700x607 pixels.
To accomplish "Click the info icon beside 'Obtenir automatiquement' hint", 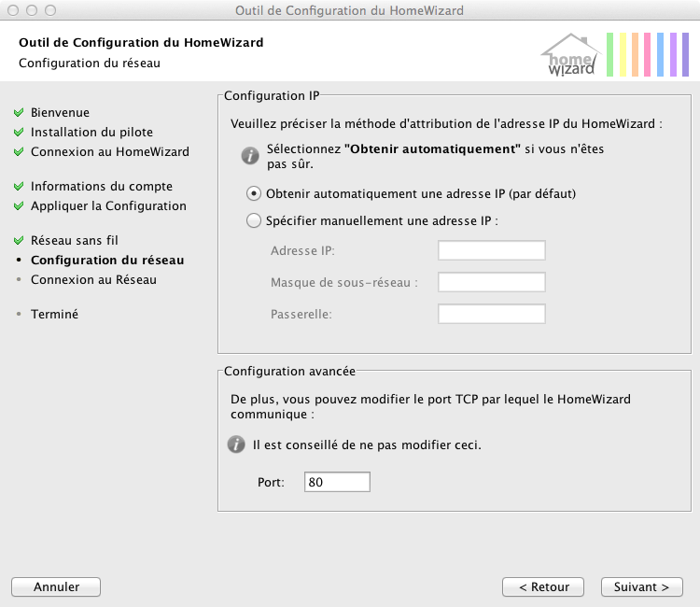I will click(249, 155).
